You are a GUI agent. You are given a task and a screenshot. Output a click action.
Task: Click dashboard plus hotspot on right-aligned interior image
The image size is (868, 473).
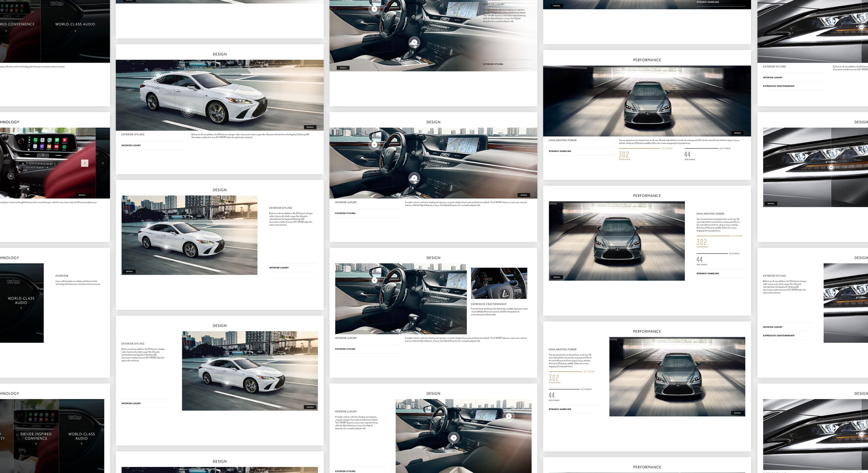pyautogui.click(x=509, y=416)
